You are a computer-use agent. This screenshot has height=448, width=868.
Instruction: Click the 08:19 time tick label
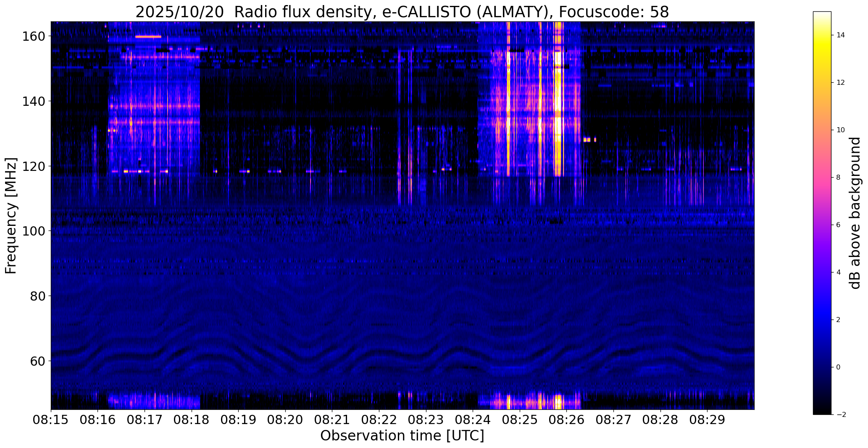click(x=239, y=420)
